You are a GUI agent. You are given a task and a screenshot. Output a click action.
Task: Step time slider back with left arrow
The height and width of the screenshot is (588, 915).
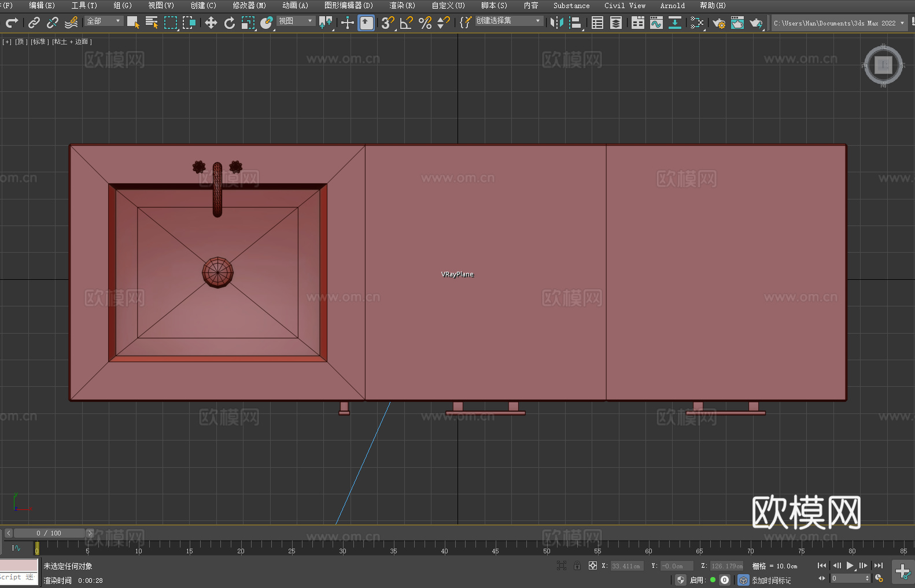9,533
